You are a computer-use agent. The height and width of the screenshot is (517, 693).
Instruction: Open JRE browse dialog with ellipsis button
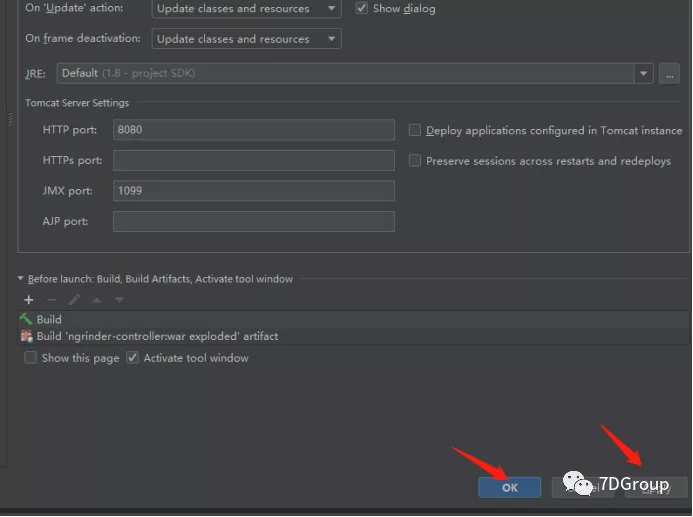(x=670, y=73)
